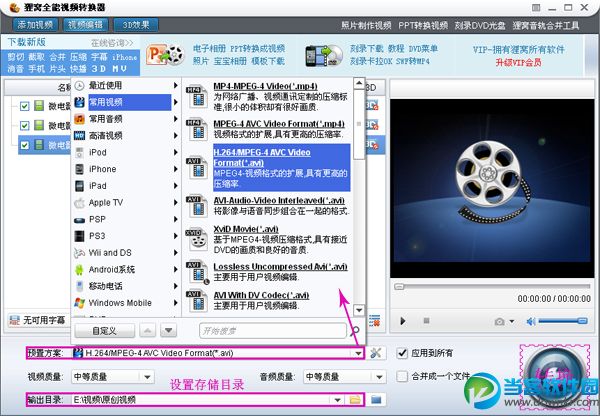Click 升级VIP会员 link
The image size is (600, 416).
518,62
